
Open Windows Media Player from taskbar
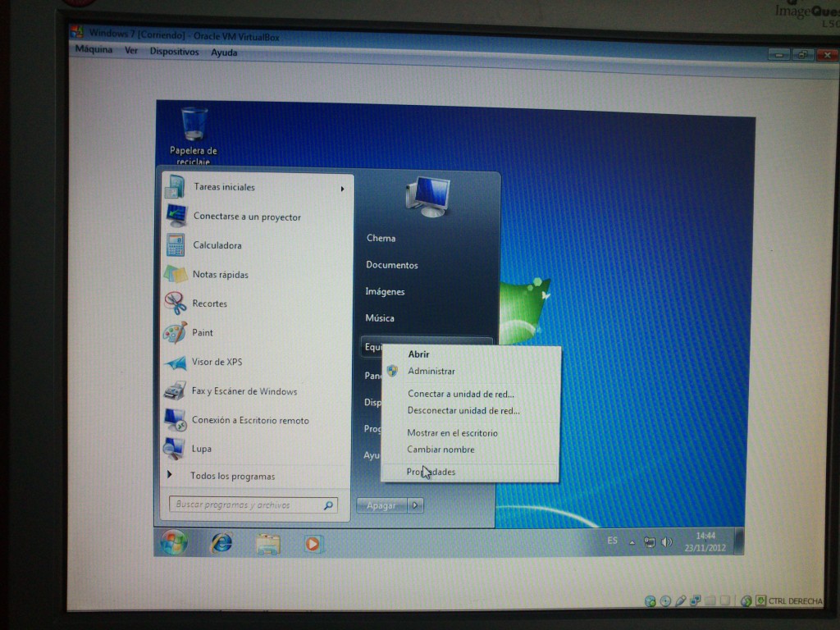[313, 543]
